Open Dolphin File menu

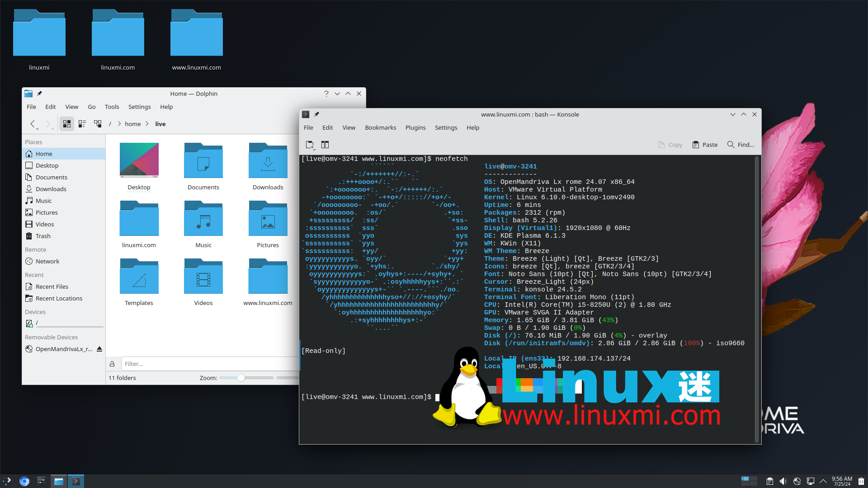click(x=31, y=107)
